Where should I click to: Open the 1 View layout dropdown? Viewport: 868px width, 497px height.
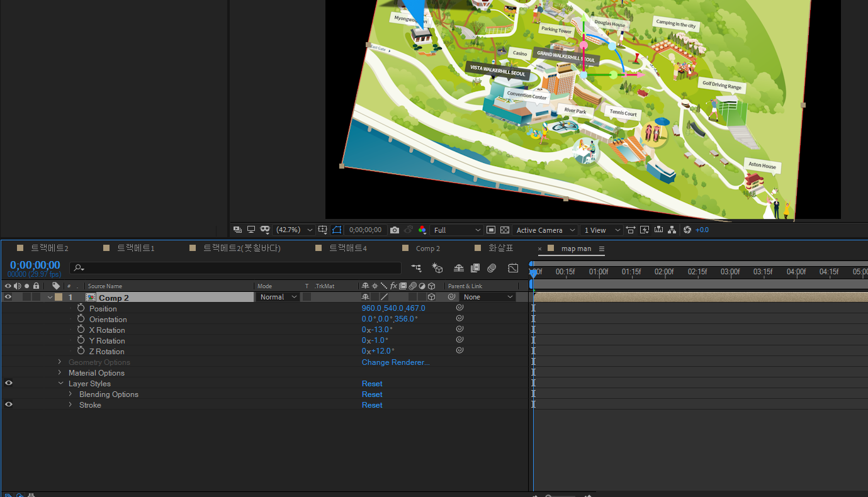point(601,230)
